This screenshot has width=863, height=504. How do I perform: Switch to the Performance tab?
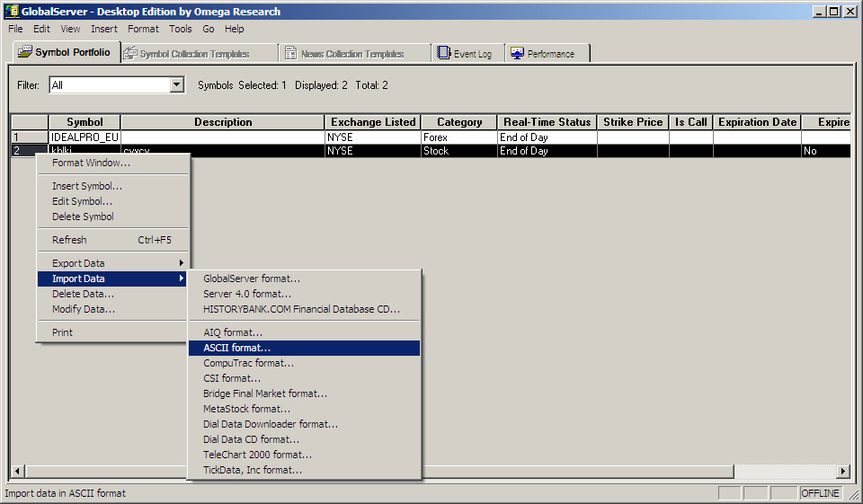(547, 54)
